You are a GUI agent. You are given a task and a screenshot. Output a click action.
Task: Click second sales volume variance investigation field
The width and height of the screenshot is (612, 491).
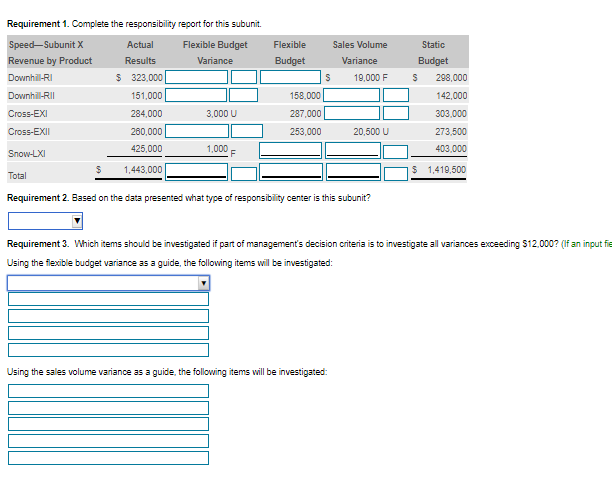[109, 408]
